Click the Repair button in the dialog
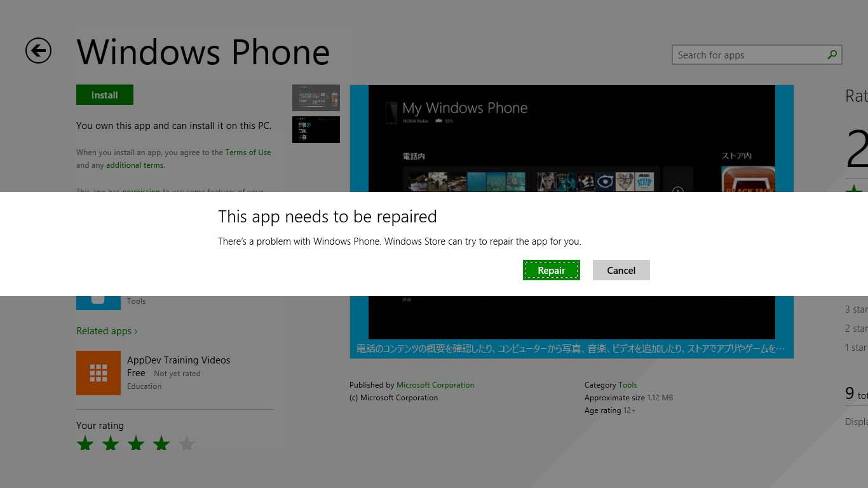 tap(551, 270)
